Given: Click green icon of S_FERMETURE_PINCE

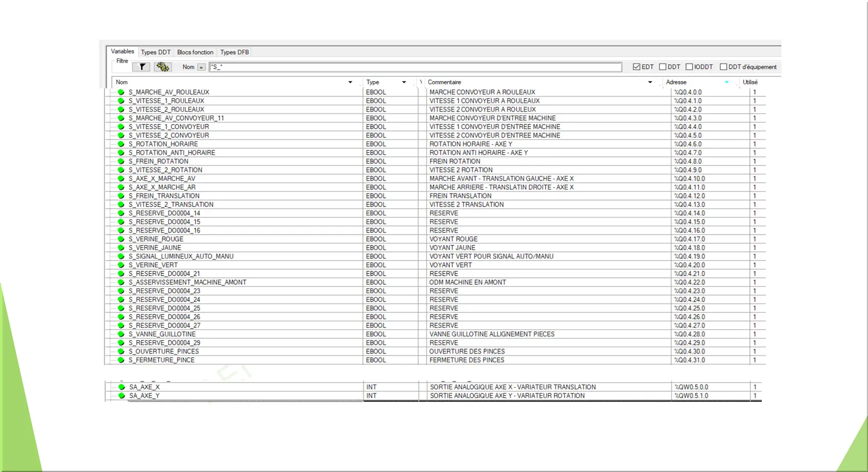Looking at the screenshot, I should [x=121, y=361].
